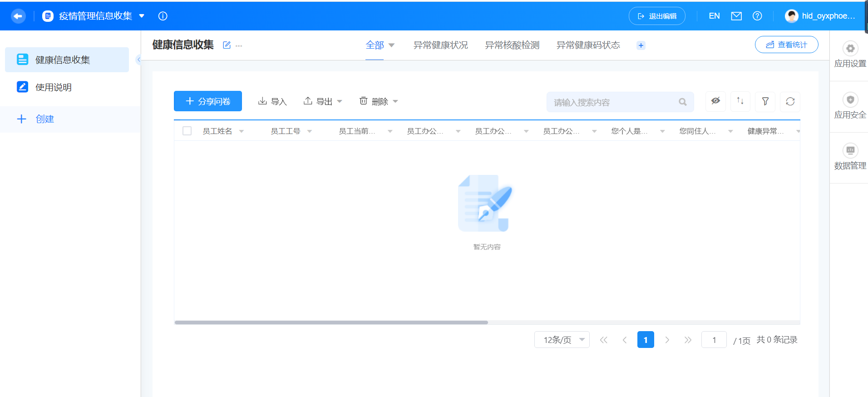Viewport: 868px width, 397px height.
Task: Add a new view tab with plus icon
Action: pyautogui.click(x=641, y=45)
